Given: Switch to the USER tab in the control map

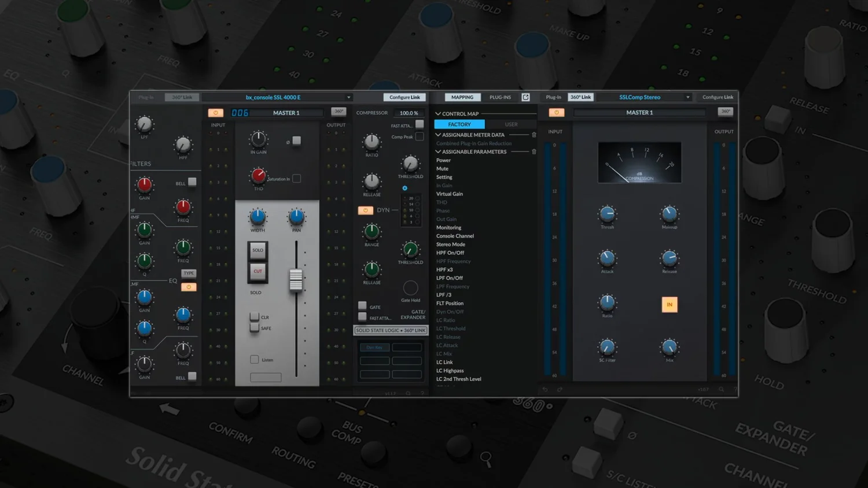Looking at the screenshot, I should tap(511, 124).
